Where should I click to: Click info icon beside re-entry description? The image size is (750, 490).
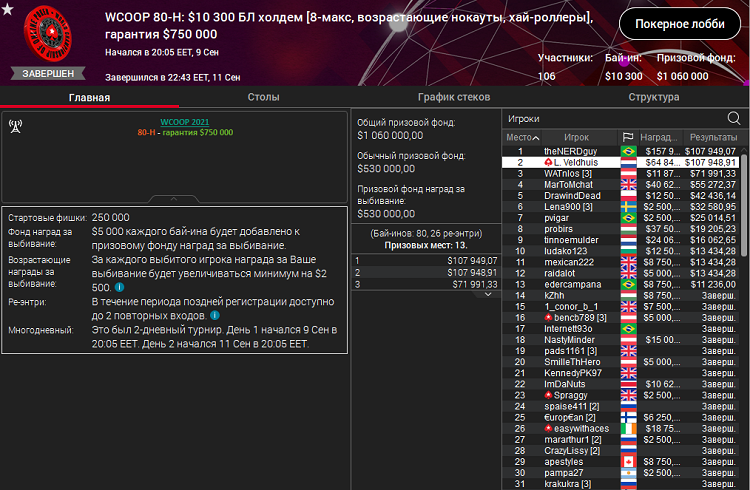(x=215, y=315)
